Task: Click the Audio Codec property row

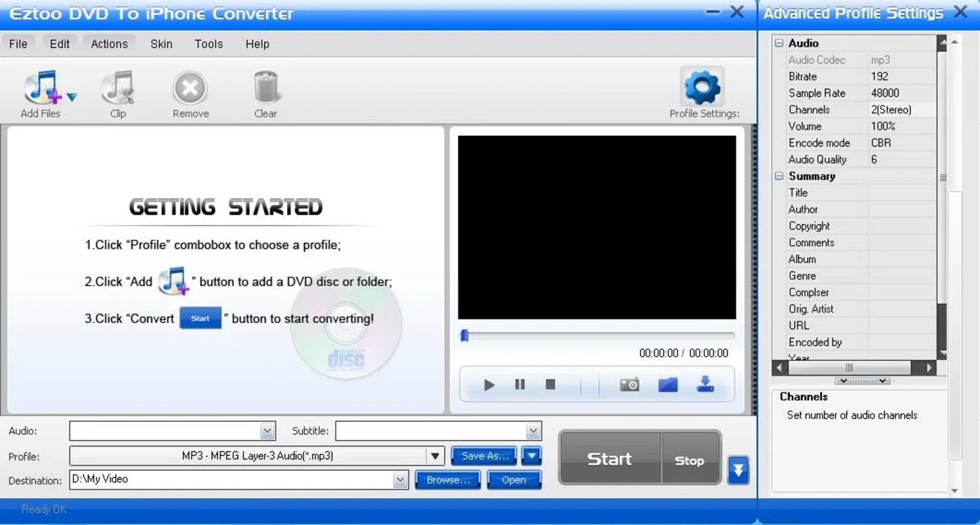Action: (861, 60)
